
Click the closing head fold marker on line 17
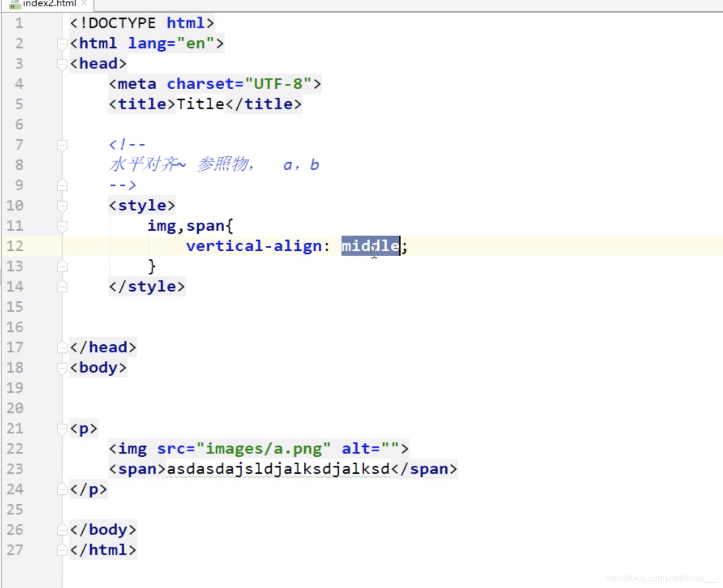pos(62,348)
